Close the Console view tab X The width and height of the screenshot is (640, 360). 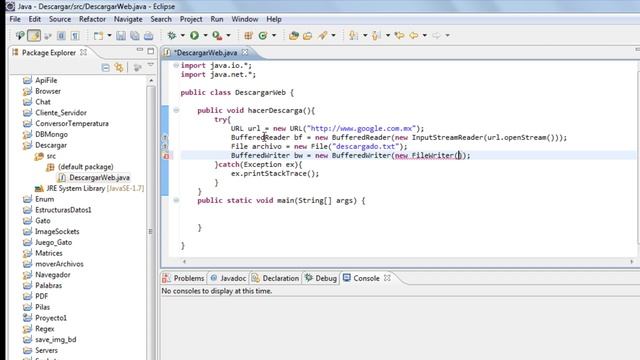tap(387, 278)
